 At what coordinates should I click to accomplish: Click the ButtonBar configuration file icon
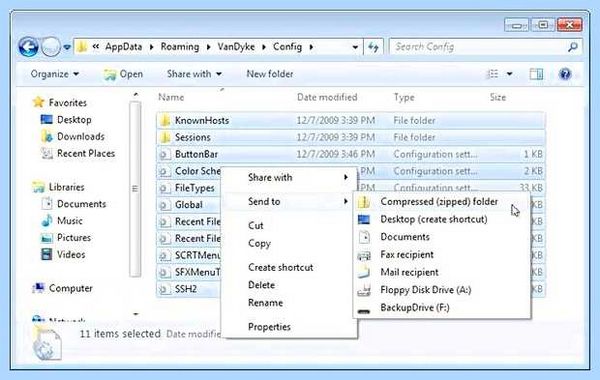click(165, 154)
